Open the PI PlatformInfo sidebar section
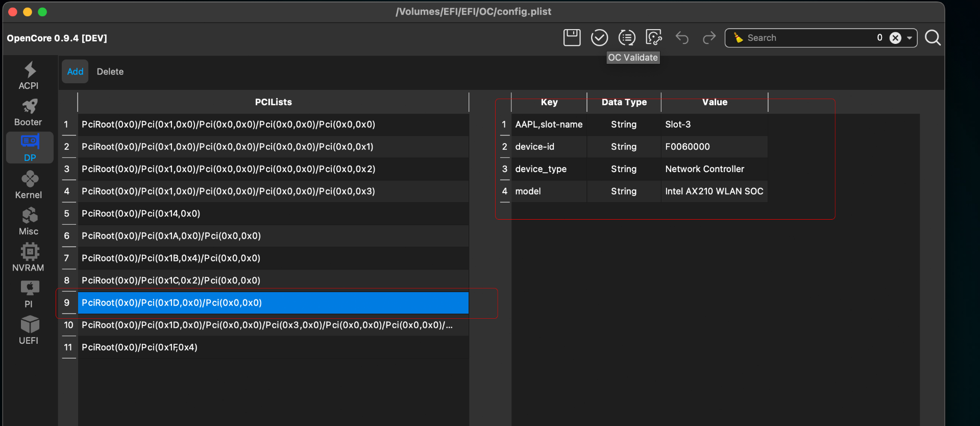The width and height of the screenshot is (980, 426). pos(29,294)
